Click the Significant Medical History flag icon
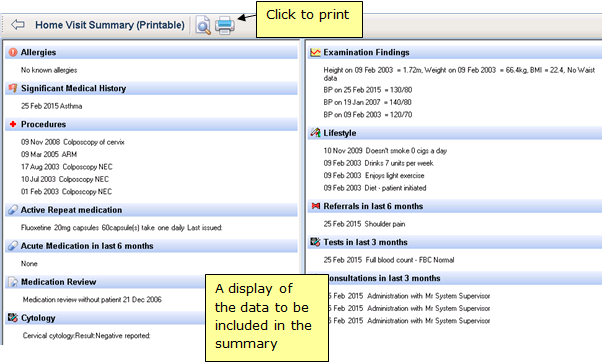The image size is (602, 363). (x=13, y=88)
